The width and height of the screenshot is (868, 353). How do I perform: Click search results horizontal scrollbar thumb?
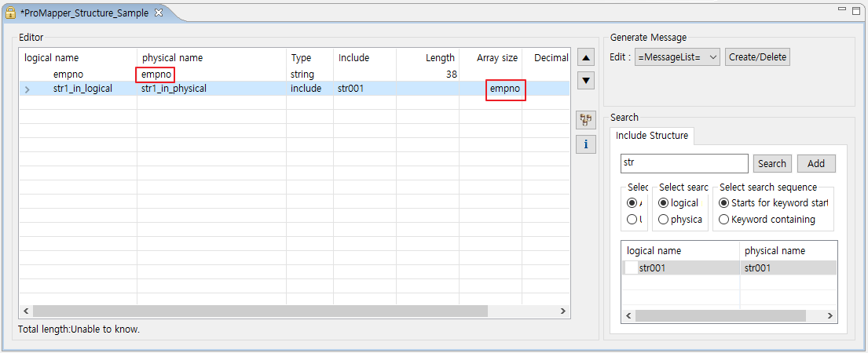tap(721, 316)
